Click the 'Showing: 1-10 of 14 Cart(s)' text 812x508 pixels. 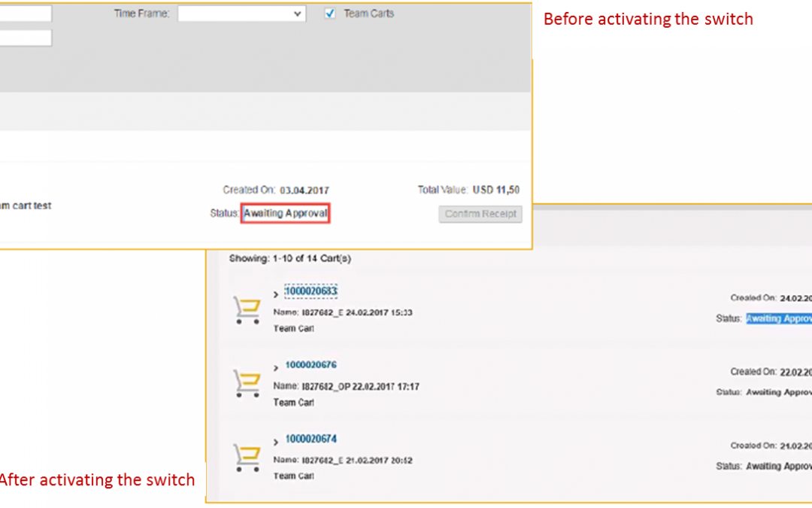point(290,258)
